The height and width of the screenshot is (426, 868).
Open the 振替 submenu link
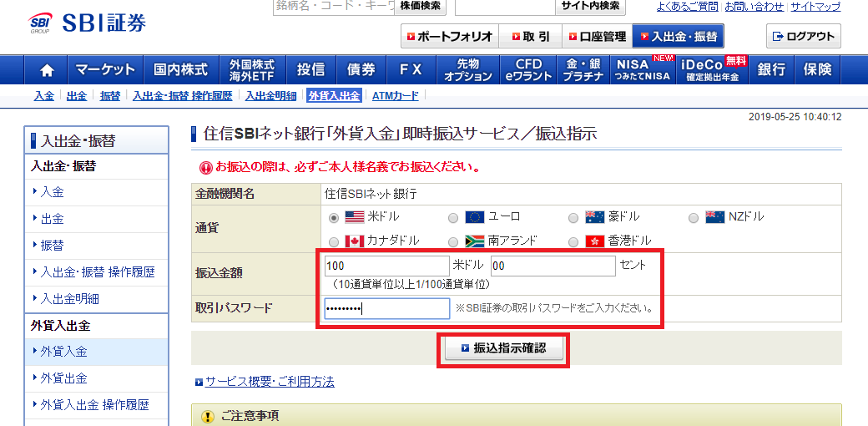click(x=109, y=96)
